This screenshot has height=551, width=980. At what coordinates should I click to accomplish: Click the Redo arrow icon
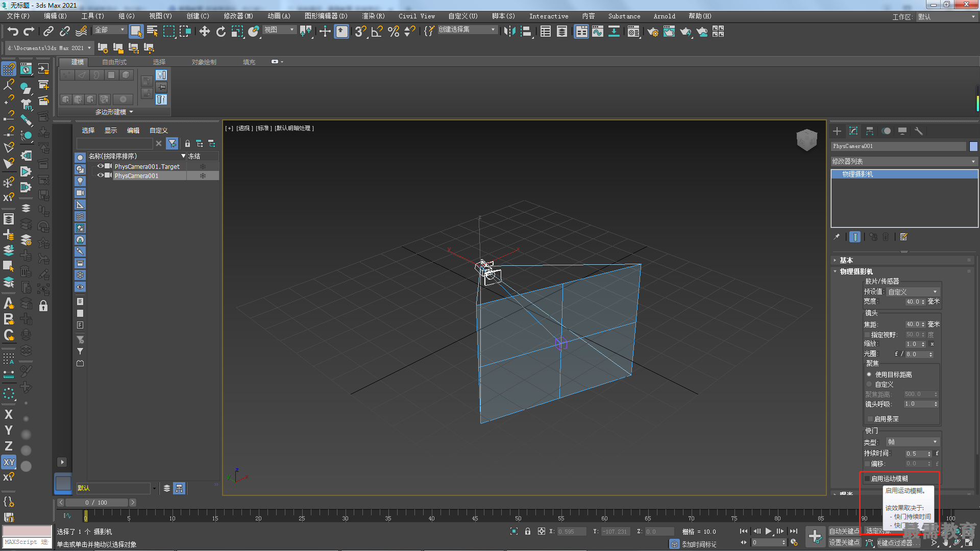[x=29, y=32]
